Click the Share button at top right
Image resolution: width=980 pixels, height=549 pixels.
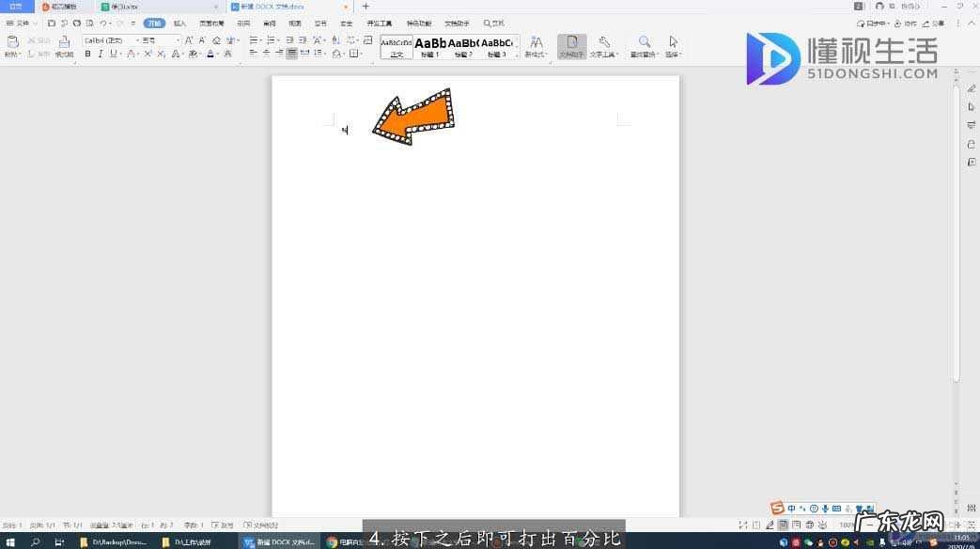[935, 23]
